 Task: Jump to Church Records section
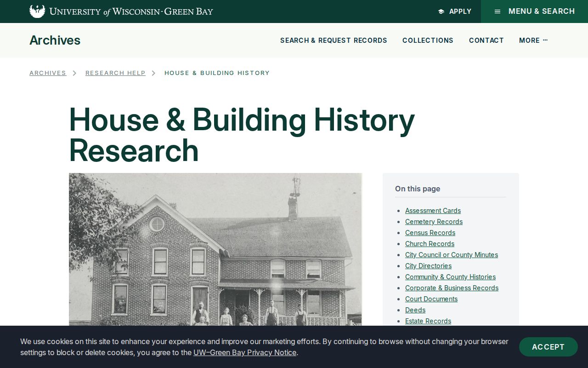[430, 244]
